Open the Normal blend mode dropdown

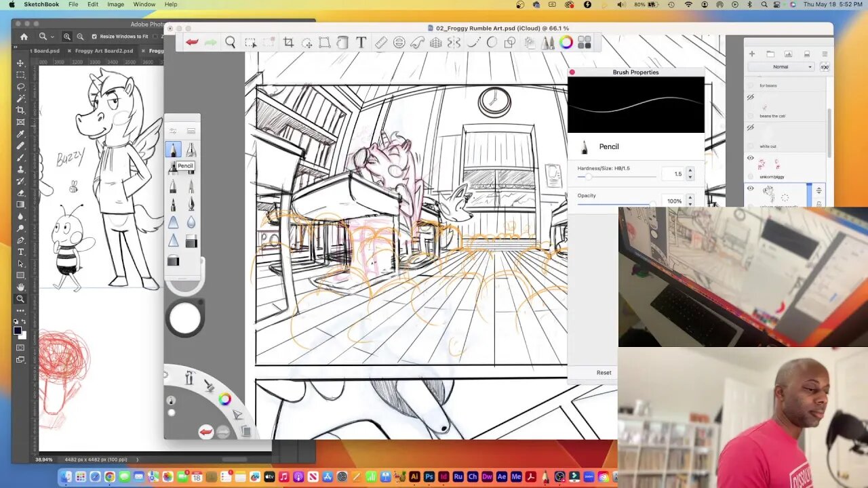coord(781,66)
